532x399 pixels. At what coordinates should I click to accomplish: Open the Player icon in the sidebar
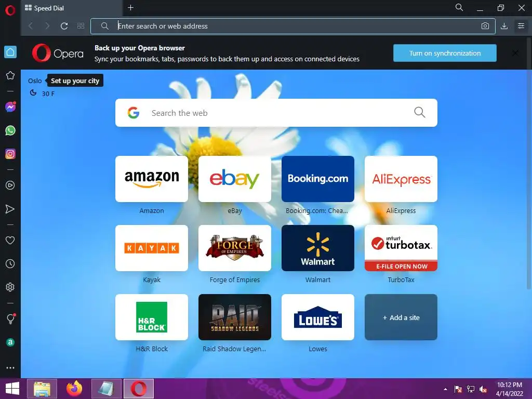coord(10,185)
